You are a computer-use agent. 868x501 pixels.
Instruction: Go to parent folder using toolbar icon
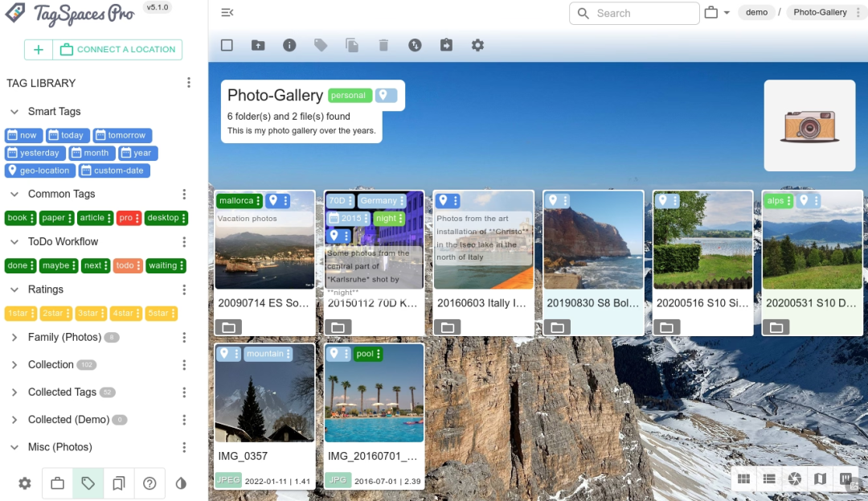coord(258,45)
